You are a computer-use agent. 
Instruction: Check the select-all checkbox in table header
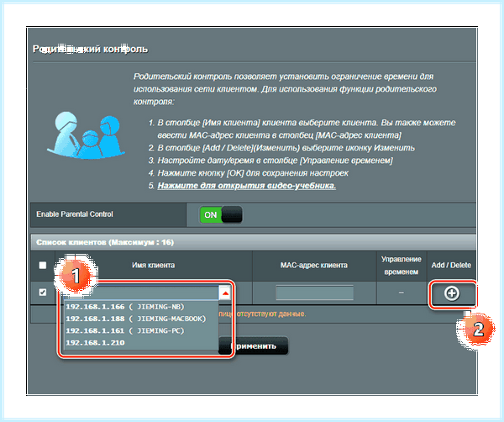[43, 265]
